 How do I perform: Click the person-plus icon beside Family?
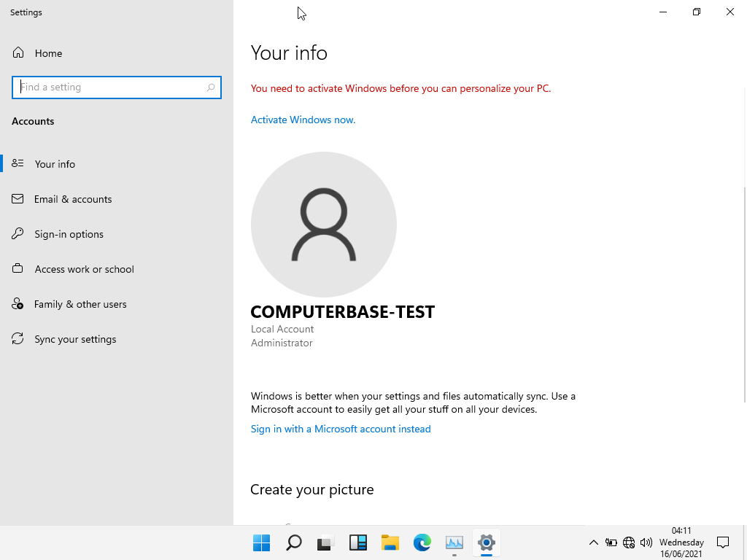pos(18,304)
